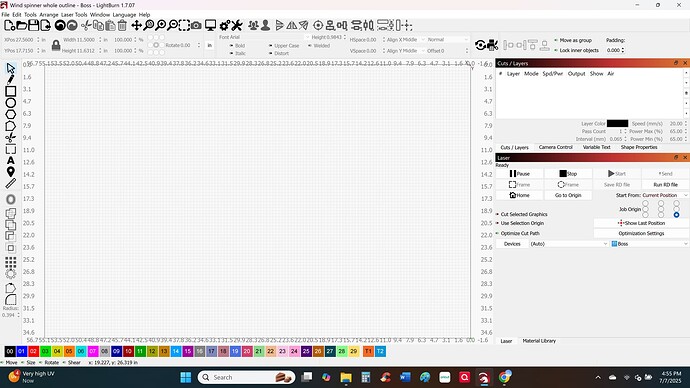Screen dimensions: 690x388
Task: Adjust the Rotate value stepper
Action: coord(199,45)
